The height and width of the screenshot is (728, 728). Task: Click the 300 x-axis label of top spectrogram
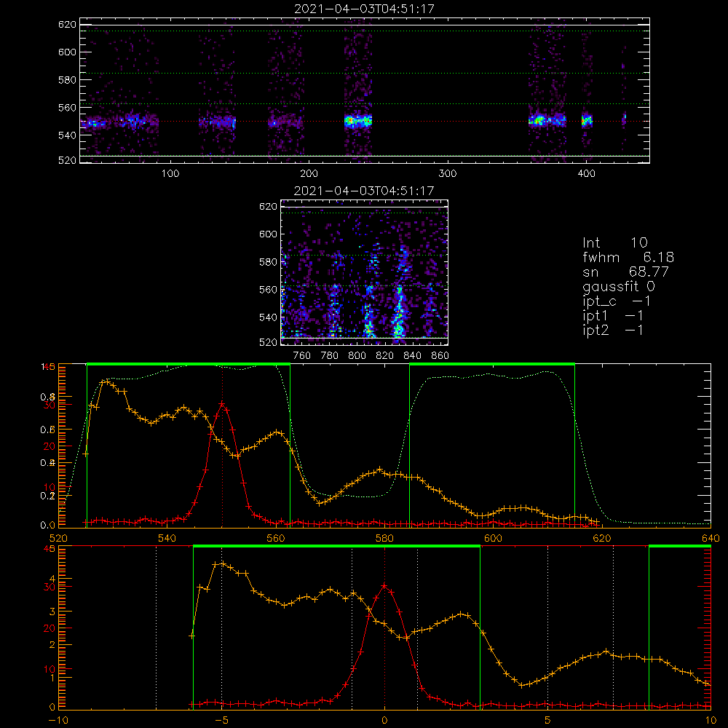[448, 174]
